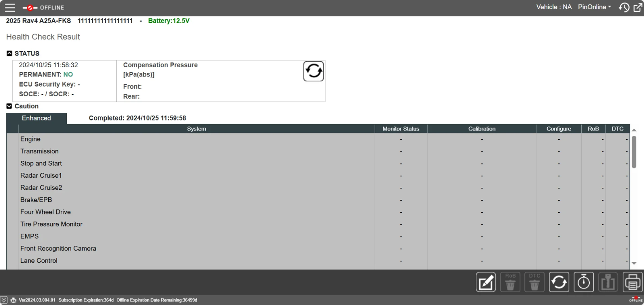Click the edit note pencil icon
644x305 pixels.
[x=486, y=282]
